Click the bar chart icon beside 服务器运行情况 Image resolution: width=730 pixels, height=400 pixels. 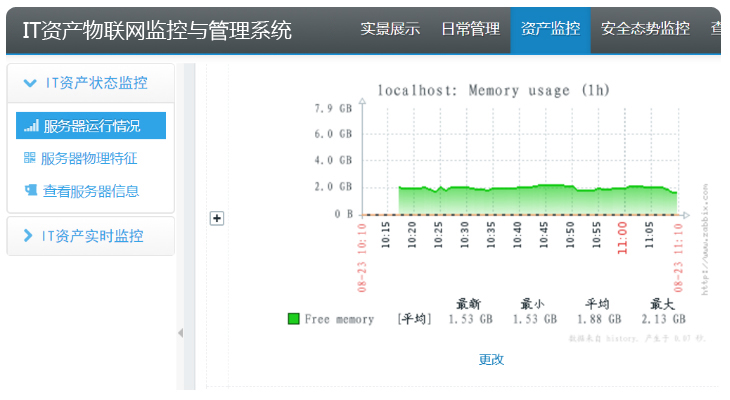click(31, 126)
